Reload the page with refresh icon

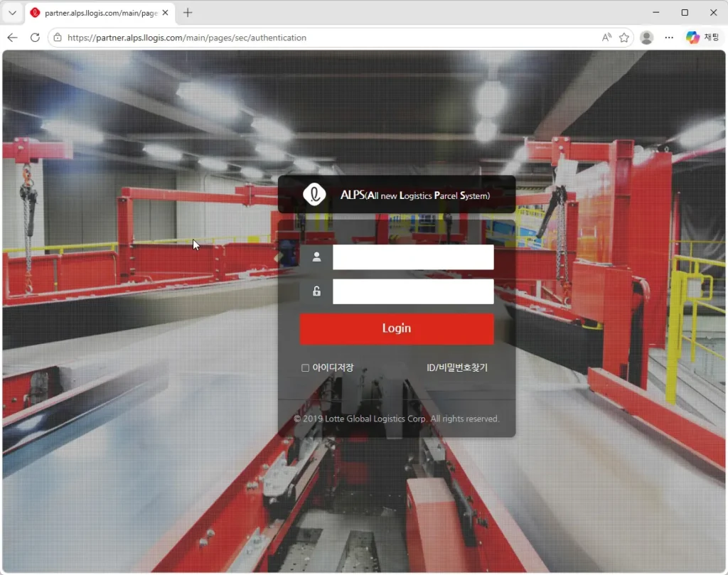(x=35, y=38)
